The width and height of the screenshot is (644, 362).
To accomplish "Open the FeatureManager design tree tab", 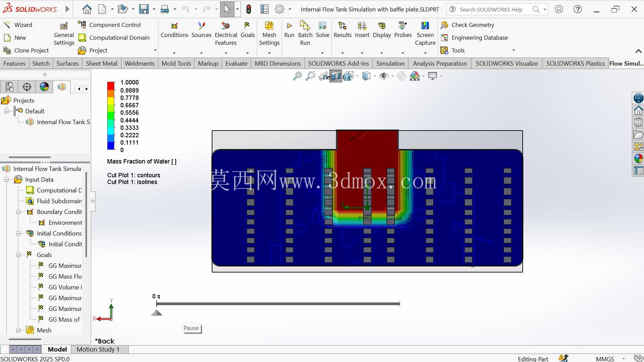I will [9, 87].
